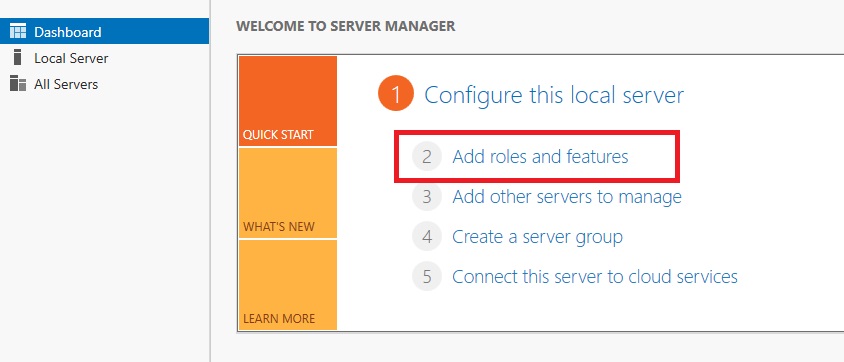Click the Create a server group link
Image resolution: width=844 pixels, height=362 pixels.
[x=537, y=237]
